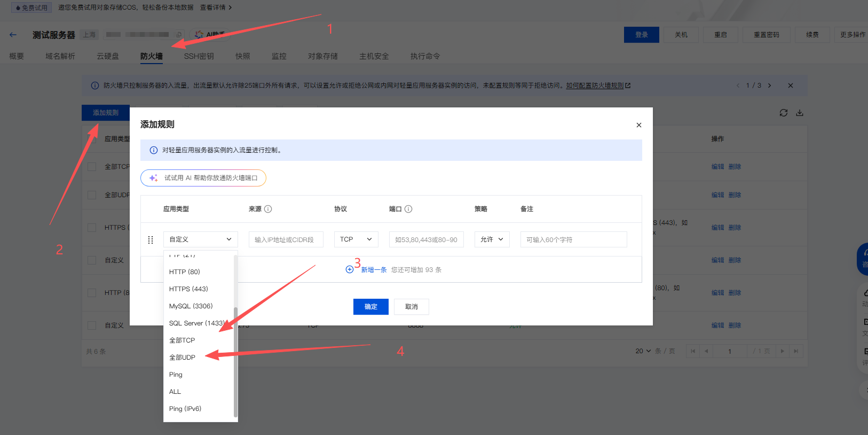
Task: Open the TCP protocol dropdown
Action: coord(356,239)
